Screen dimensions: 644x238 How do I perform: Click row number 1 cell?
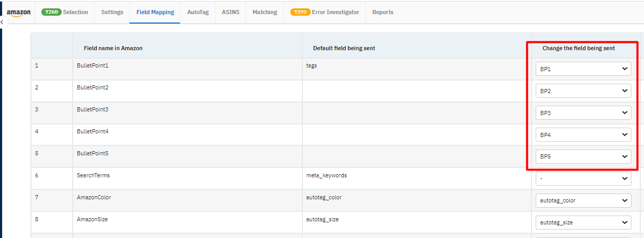(x=52, y=69)
